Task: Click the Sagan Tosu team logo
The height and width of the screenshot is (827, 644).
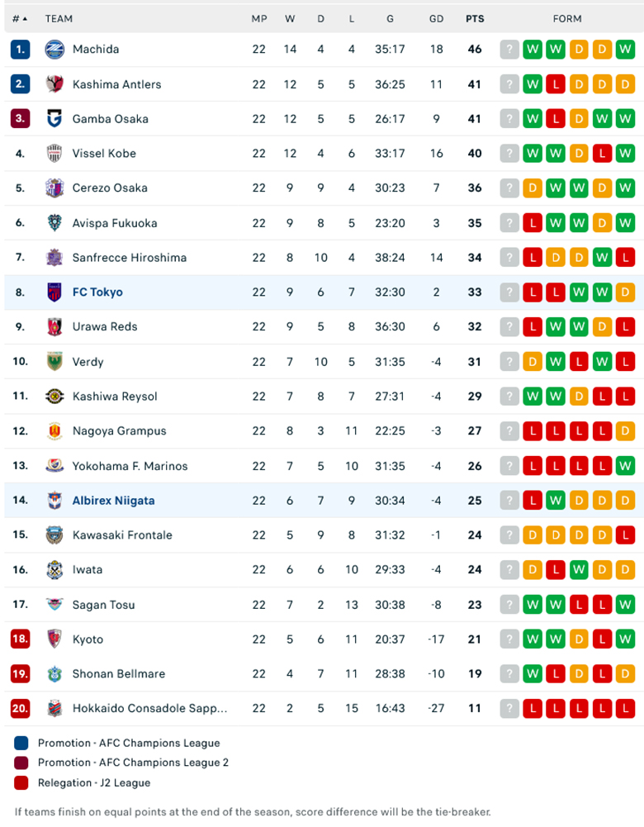Action: click(x=54, y=605)
